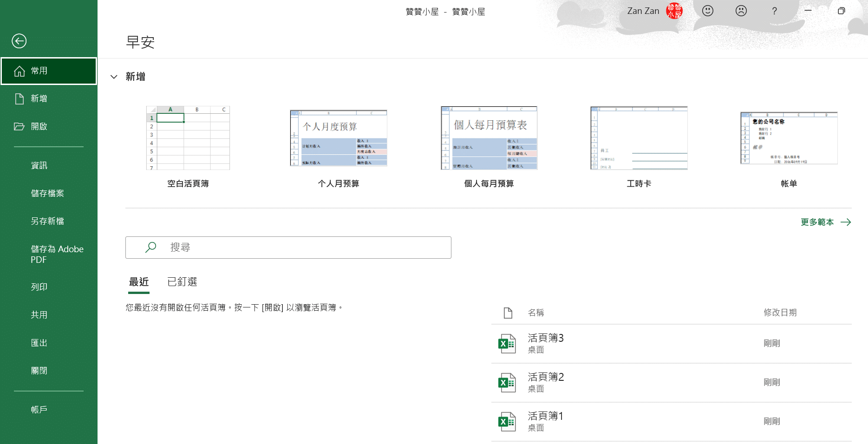Choose the 個人每月預算 template

coord(489,138)
